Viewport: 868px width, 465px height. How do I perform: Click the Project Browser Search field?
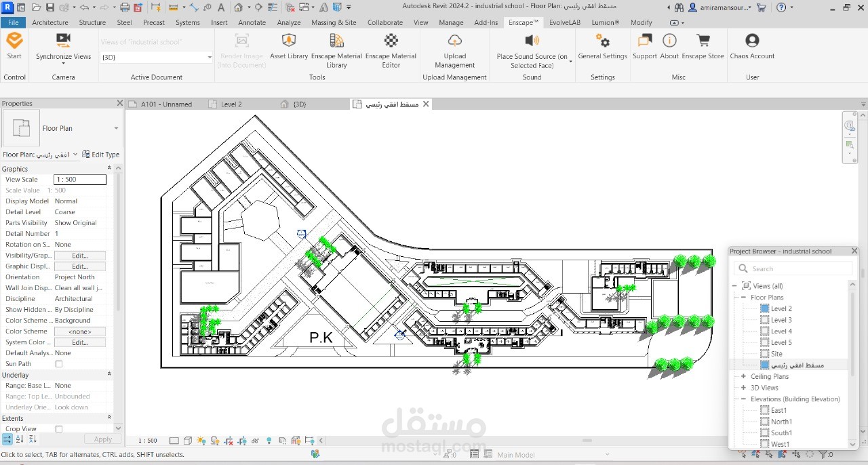[793, 268]
